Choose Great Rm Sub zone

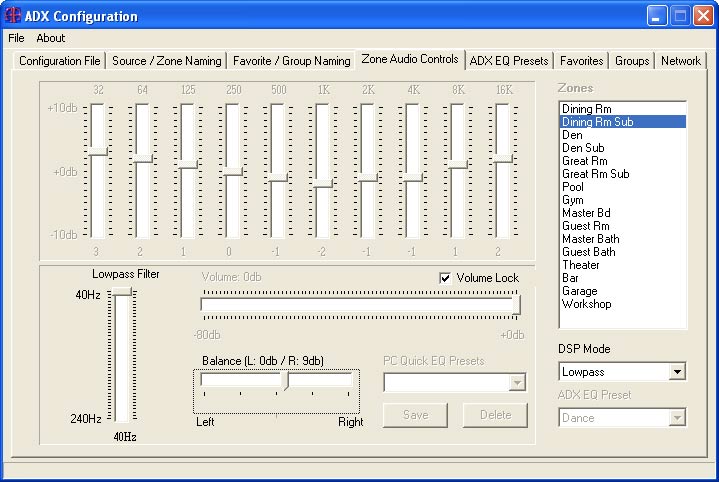(623, 174)
